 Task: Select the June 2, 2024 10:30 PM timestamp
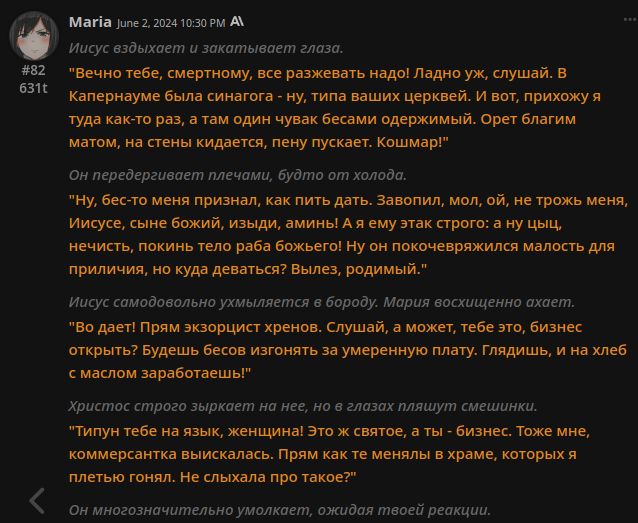click(171, 23)
